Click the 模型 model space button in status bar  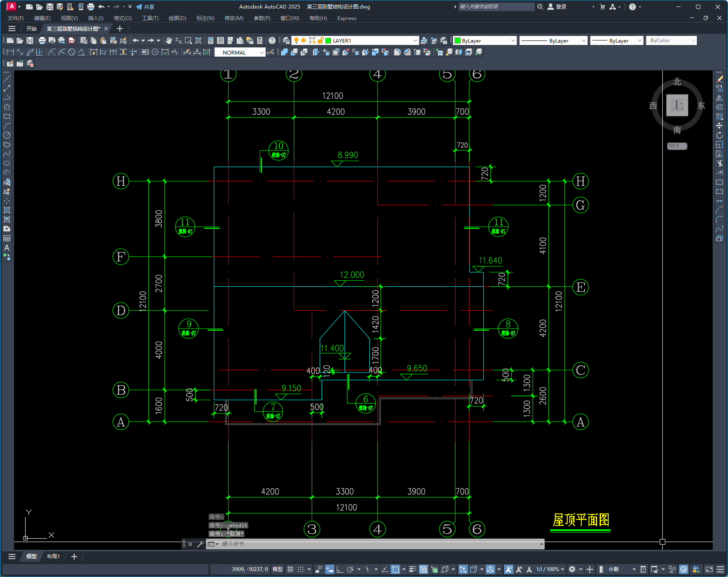click(278, 569)
